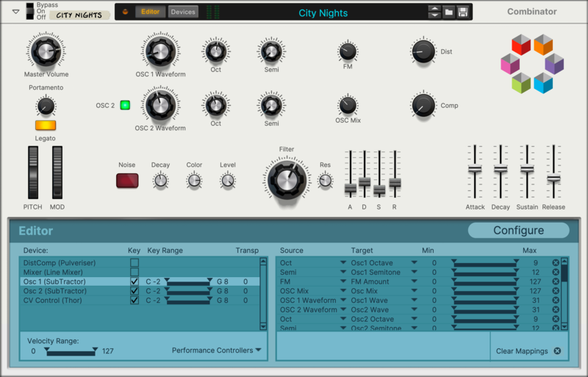Enable Key checkbox for DistComp (Pulveriser)

tap(134, 262)
